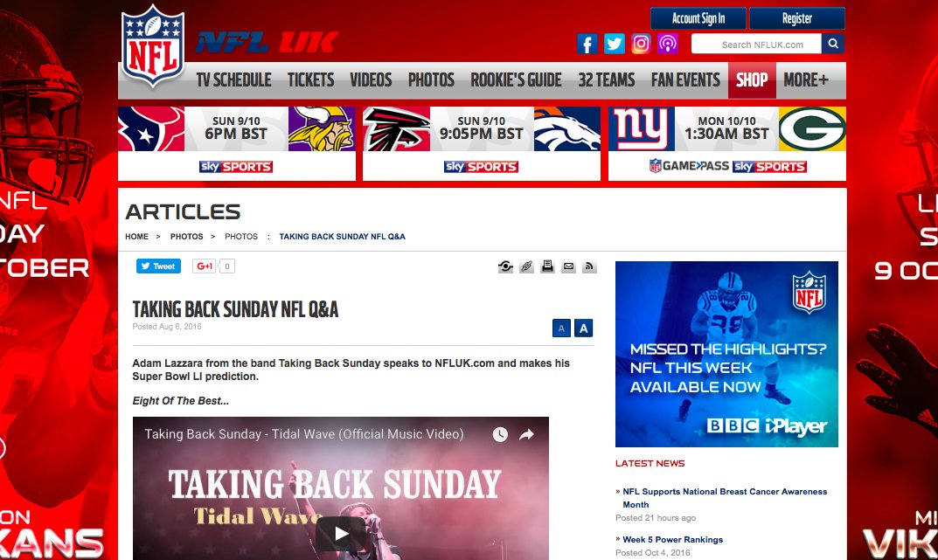Click the Taking Back Sunday NFL Q&A breadcrumb
Image resolution: width=938 pixels, height=560 pixels.
coord(342,237)
